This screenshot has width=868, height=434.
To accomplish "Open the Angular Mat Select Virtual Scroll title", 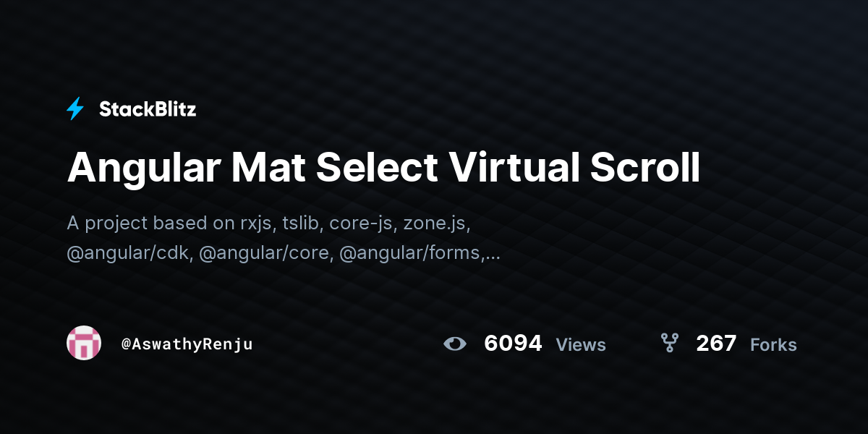I will click(x=383, y=168).
